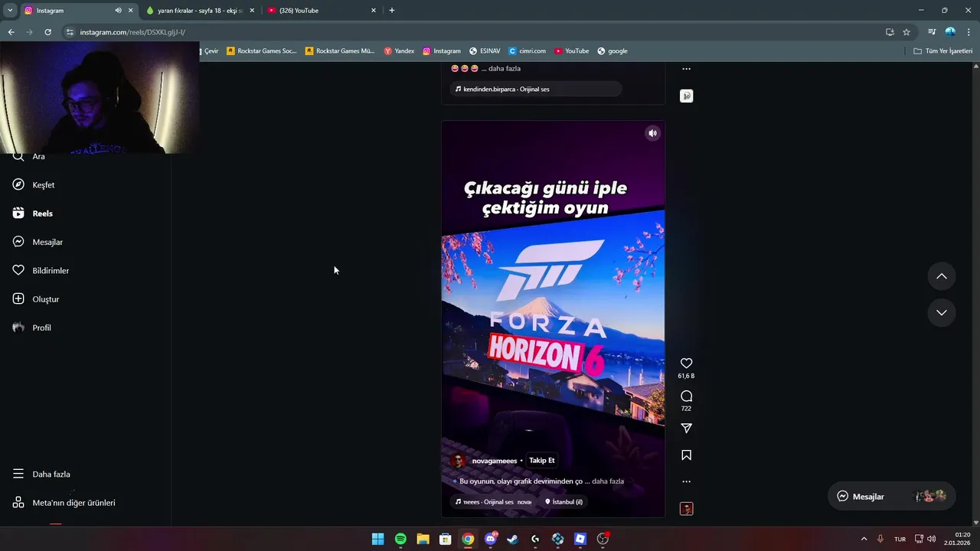980x551 pixels.
Task: Open audio thumbnail of the previous reel
Action: pos(687,96)
